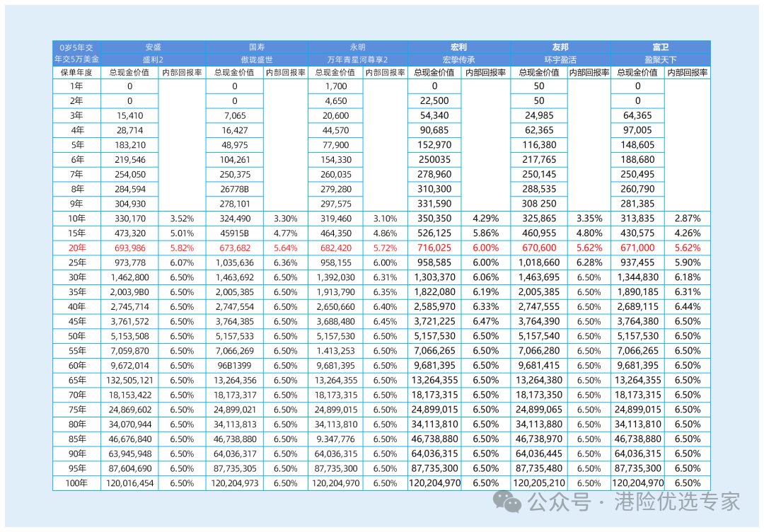Viewport: 764px width, 532px height.
Task: Click the value 64,365 in 3年 row
Action: [638, 115]
